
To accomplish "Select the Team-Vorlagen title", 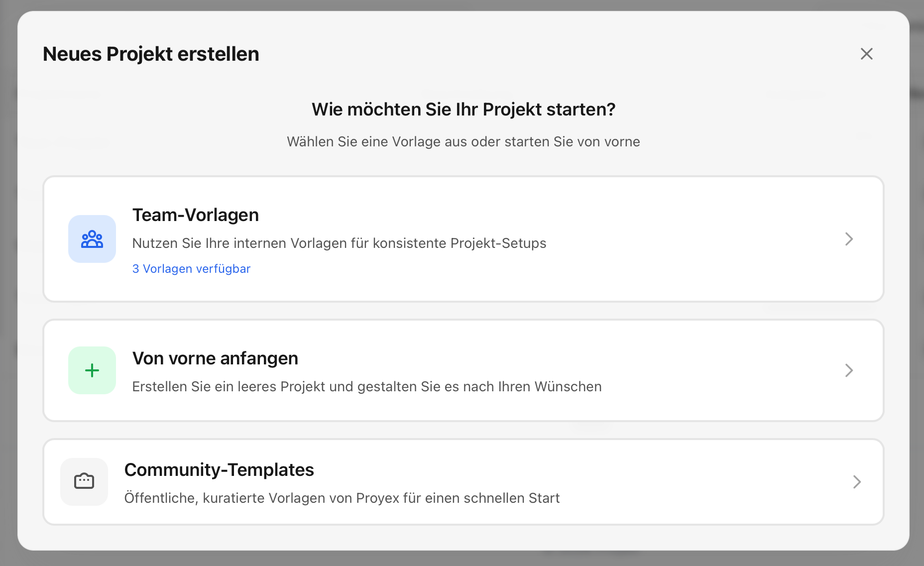I will (196, 215).
